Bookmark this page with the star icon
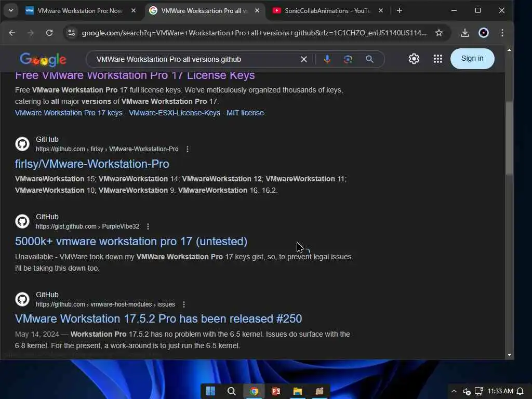Screen dimensions: 532x399 tap(439, 33)
